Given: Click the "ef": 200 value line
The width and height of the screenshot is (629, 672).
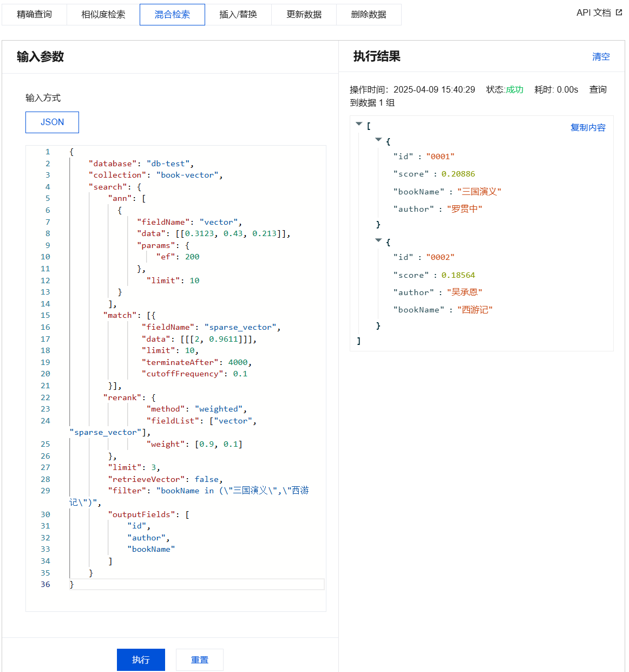Looking at the screenshot, I should (x=178, y=257).
